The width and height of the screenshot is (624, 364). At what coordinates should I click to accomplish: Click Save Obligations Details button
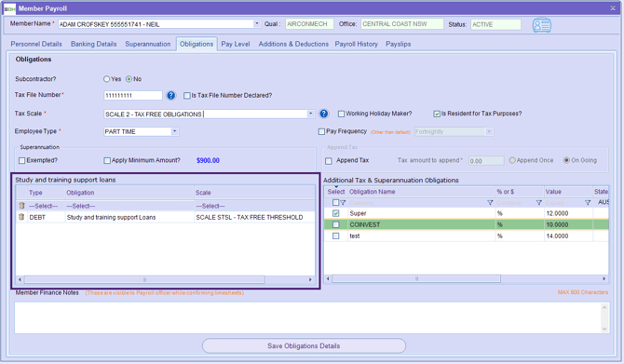coord(304,346)
